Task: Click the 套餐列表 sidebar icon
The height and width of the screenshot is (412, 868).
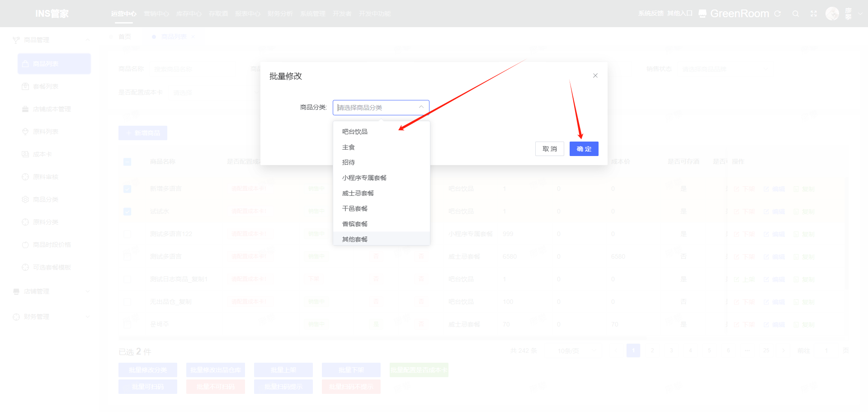Action: [x=25, y=86]
